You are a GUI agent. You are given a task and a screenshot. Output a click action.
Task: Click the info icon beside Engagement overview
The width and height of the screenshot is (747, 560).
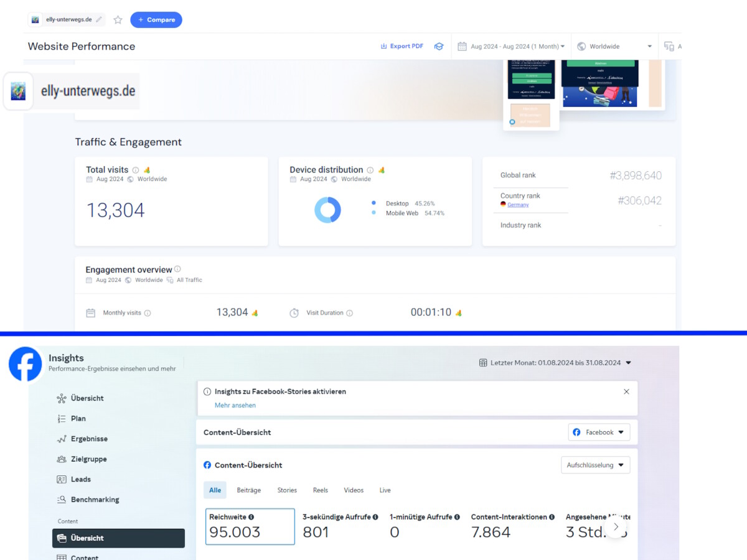tap(177, 269)
